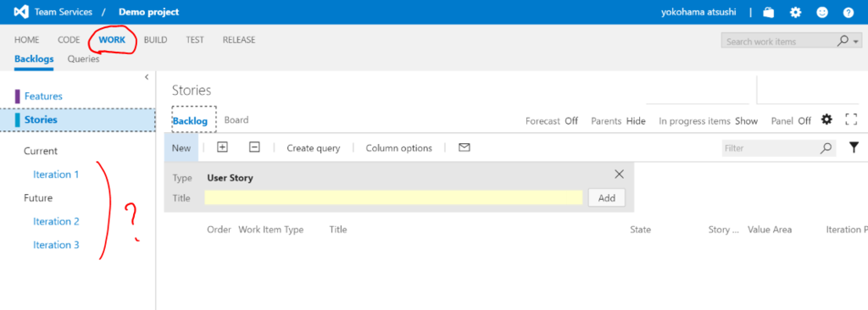Sort by the Work Item Type column
The image size is (868, 310).
pyautogui.click(x=270, y=230)
